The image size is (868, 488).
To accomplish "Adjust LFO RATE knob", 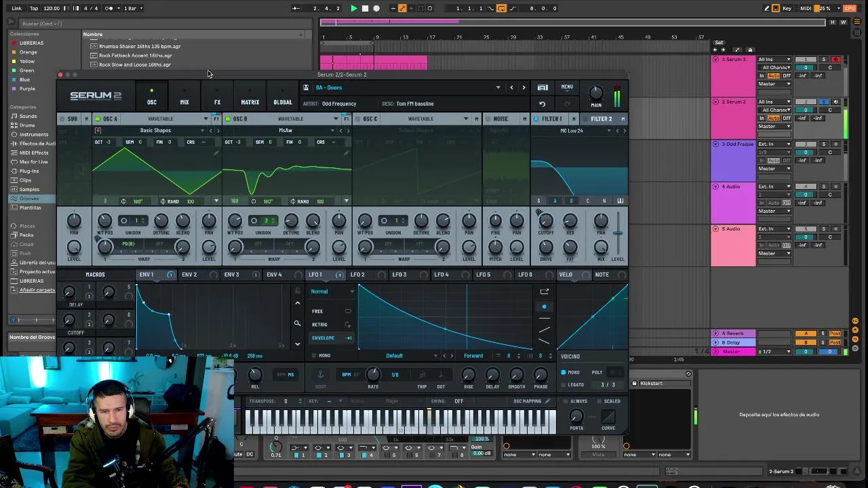I will tap(373, 374).
